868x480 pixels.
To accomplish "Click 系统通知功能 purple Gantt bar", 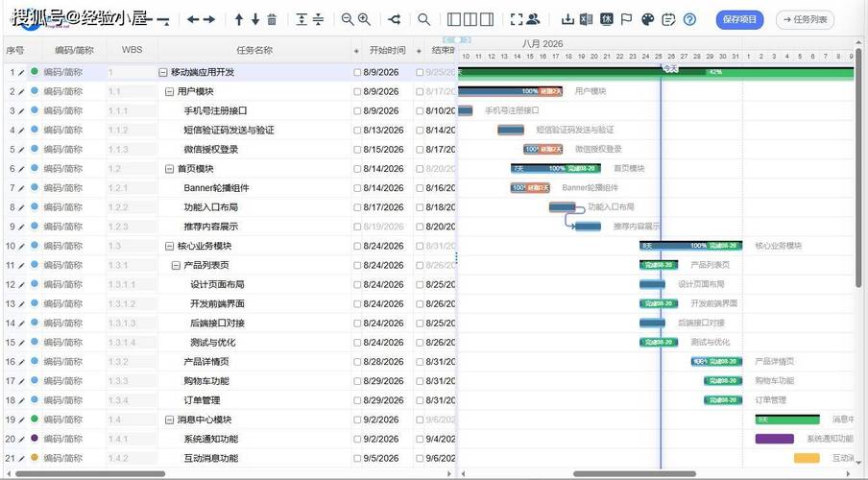I will [774, 439].
